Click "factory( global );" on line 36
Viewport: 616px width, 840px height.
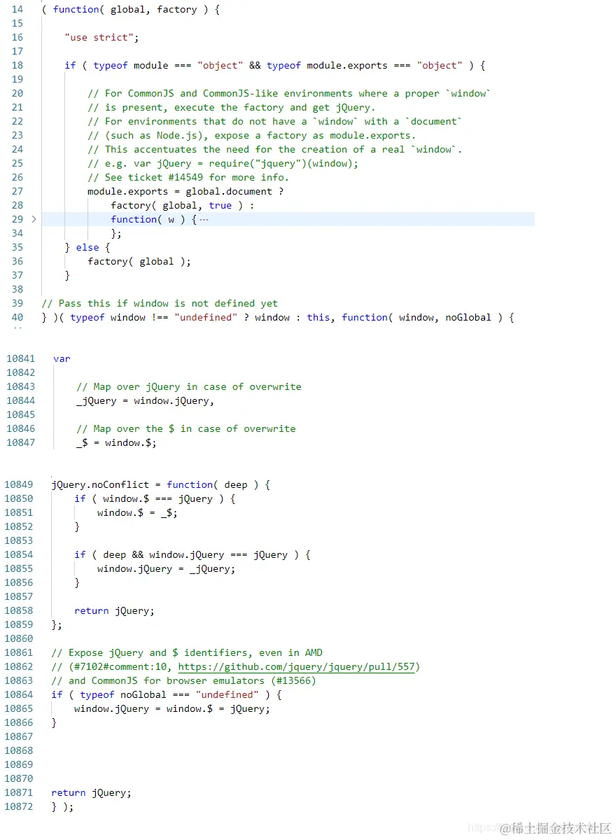click(x=139, y=261)
